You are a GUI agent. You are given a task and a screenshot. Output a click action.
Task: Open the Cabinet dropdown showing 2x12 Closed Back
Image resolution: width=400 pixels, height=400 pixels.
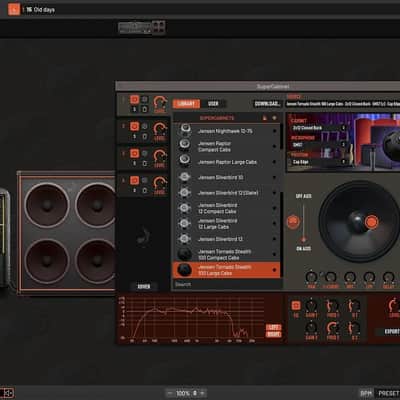pyautogui.click(x=319, y=128)
